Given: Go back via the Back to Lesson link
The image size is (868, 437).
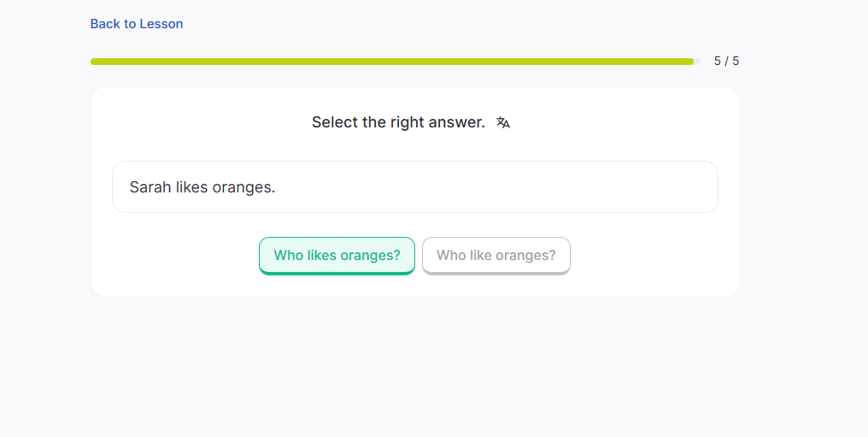Looking at the screenshot, I should coord(137,24).
